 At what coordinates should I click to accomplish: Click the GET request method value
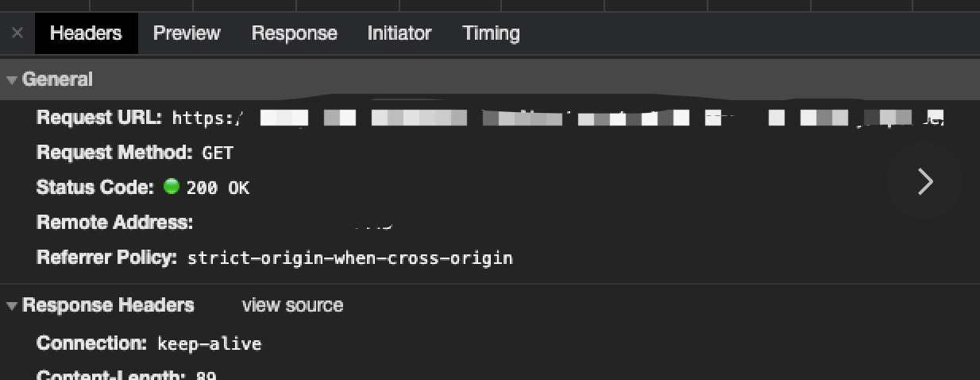click(x=218, y=153)
